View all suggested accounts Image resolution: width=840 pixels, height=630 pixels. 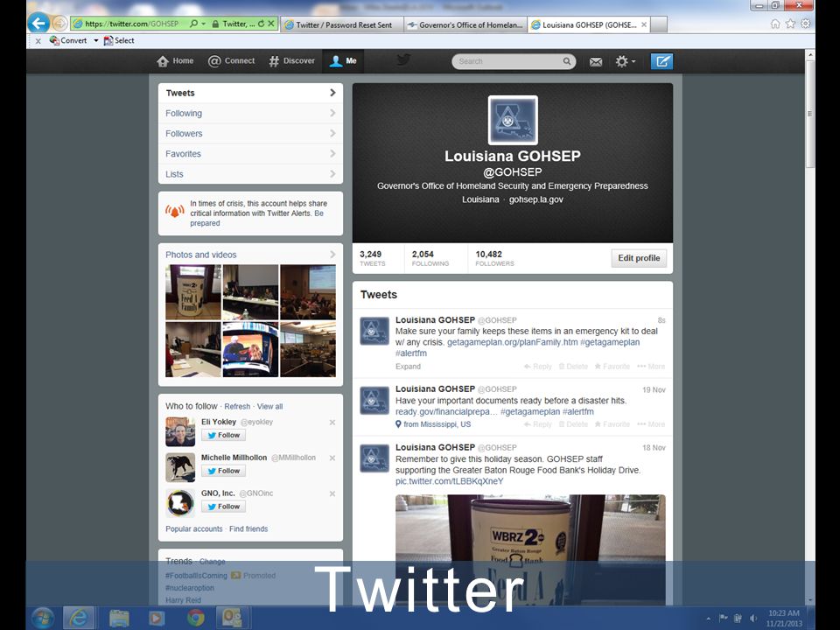269,407
